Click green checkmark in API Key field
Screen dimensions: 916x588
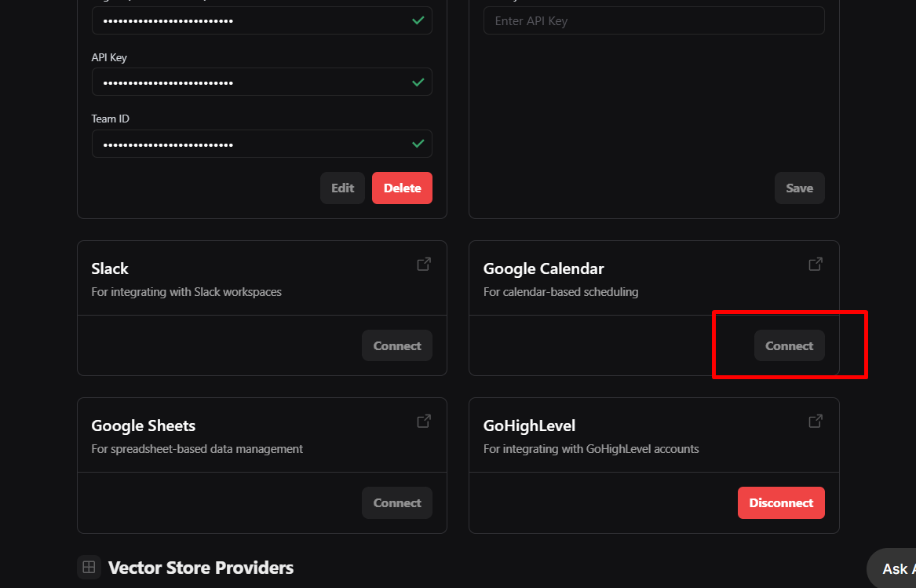tap(418, 82)
